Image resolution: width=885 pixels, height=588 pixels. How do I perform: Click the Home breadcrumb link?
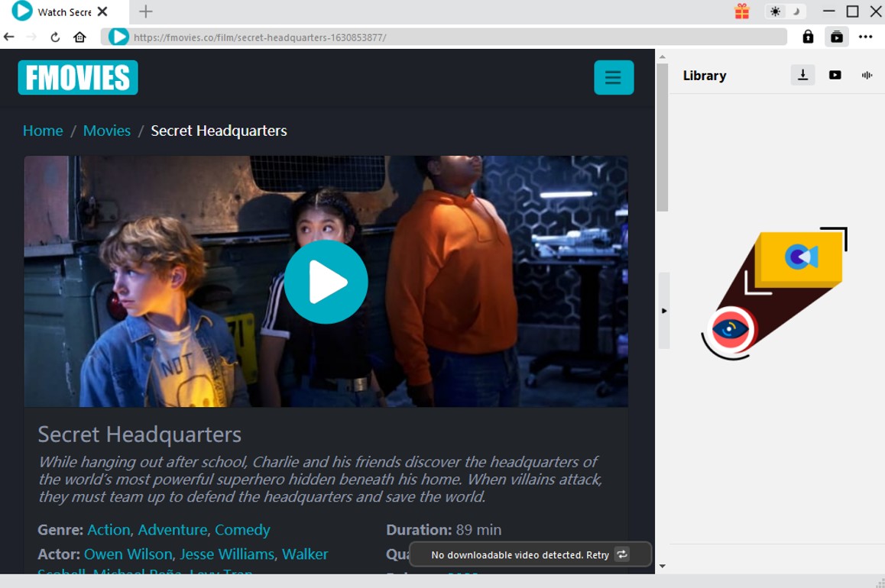tap(43, 131)
